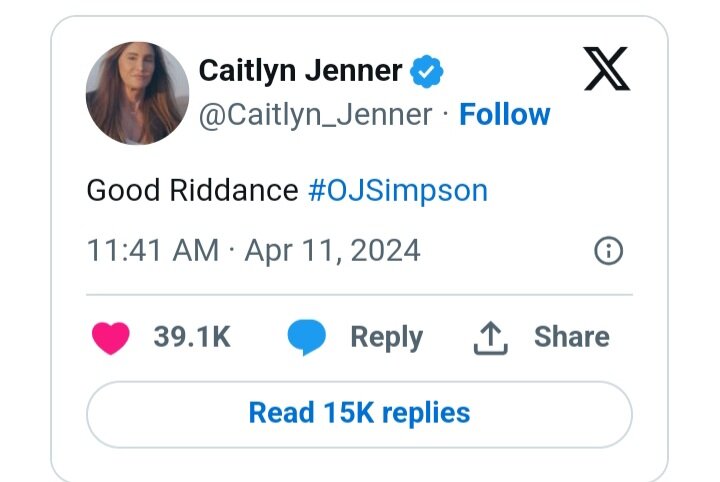Viewport: 720px width, 482px height.
Task: Click the blue reply speech bubble icon
Action: pyautogui.click(x=306, y=337)
